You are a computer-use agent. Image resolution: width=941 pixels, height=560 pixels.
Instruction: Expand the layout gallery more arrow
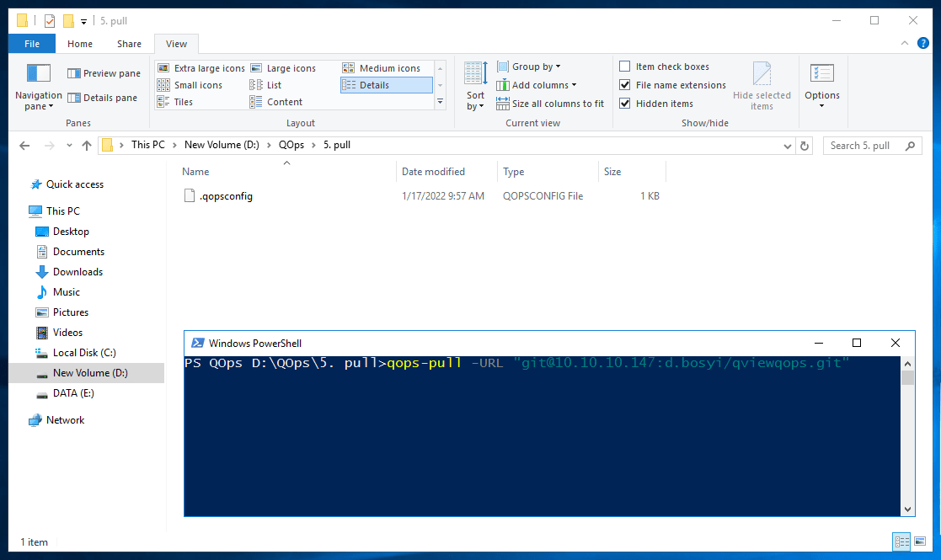[440, 102]
